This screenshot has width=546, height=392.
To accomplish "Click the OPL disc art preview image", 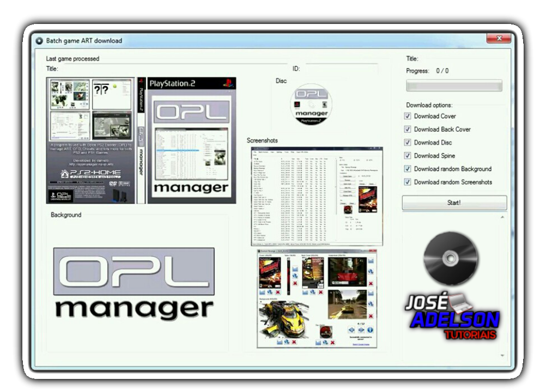I will [311, 105].
